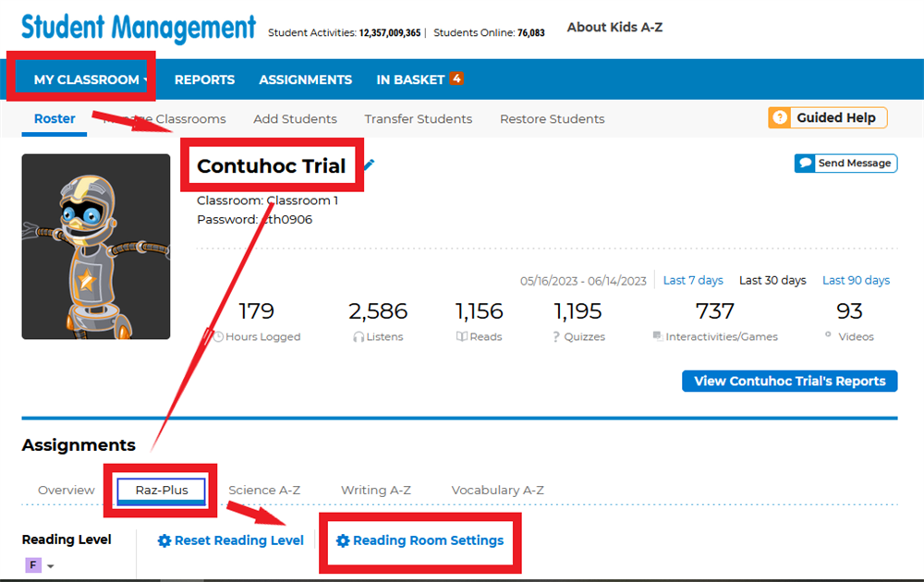The height and width of the screenshot is (582, 924).
Task: Switch to the Transfer Students tab
Action: (418, 119)
